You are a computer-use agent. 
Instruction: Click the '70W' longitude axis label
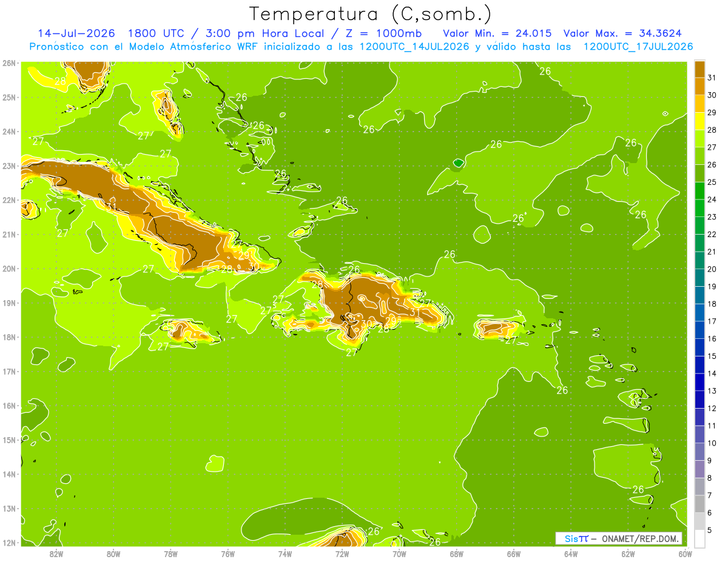[399, 554]
